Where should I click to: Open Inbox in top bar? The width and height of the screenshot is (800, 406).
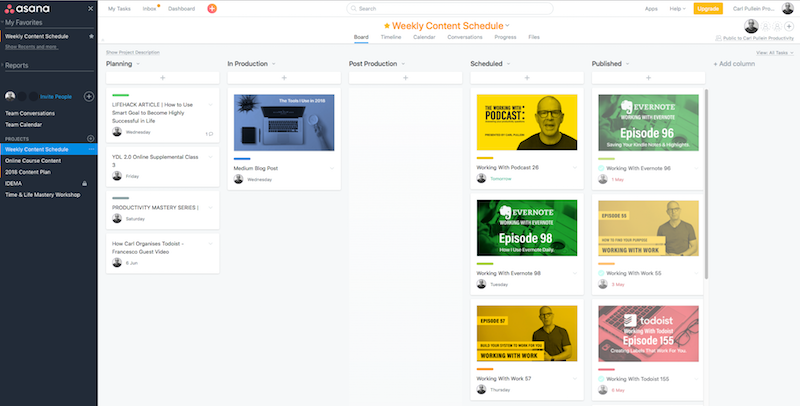(149, 9)
